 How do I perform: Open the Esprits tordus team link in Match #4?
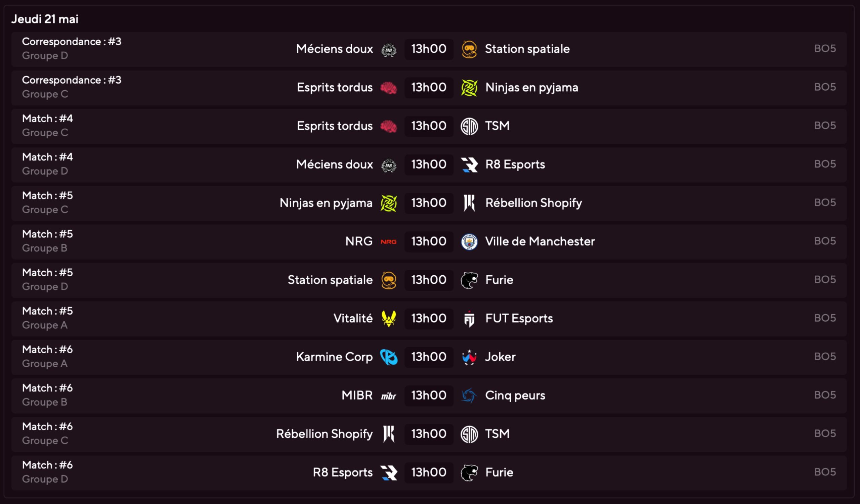click(x=335, y=126)
